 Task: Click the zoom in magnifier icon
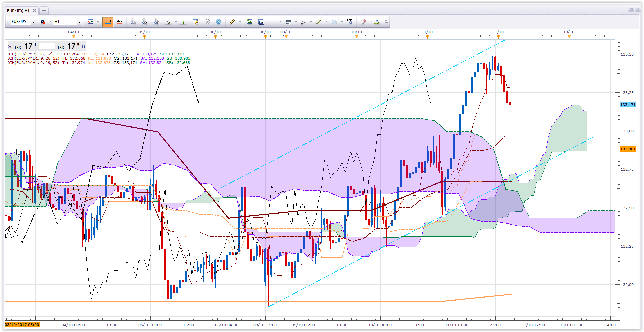tap(133, 22)
